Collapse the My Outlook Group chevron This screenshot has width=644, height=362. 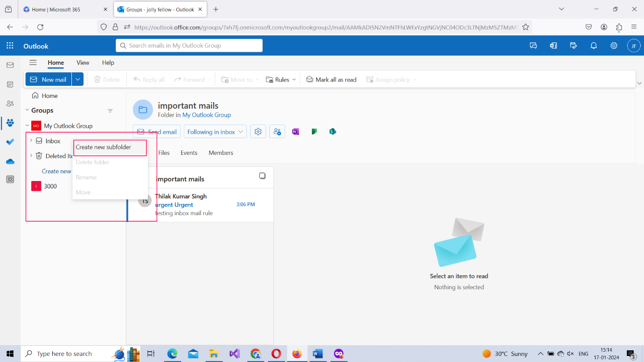[27, 125]
